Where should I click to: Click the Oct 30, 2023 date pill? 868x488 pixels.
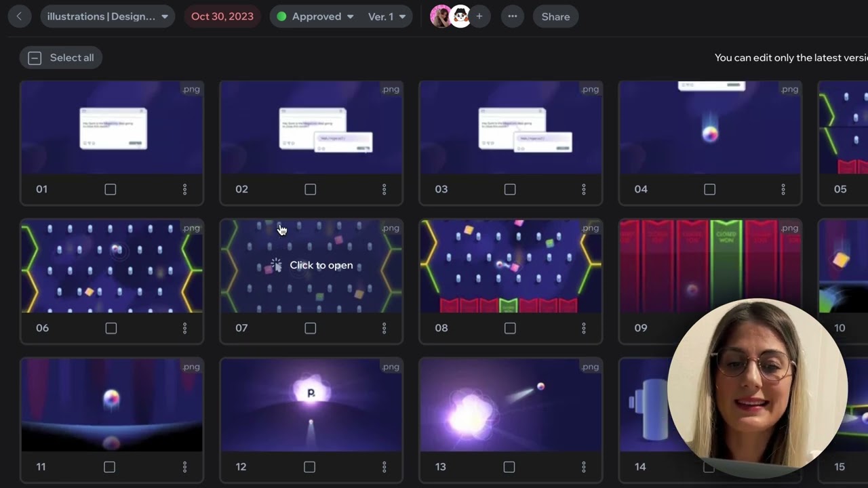[x=222, y=16]
